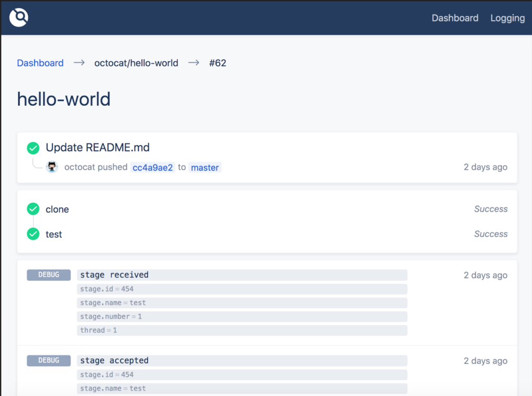Click DEBUG badge of stage received entry

coord(49,275)
